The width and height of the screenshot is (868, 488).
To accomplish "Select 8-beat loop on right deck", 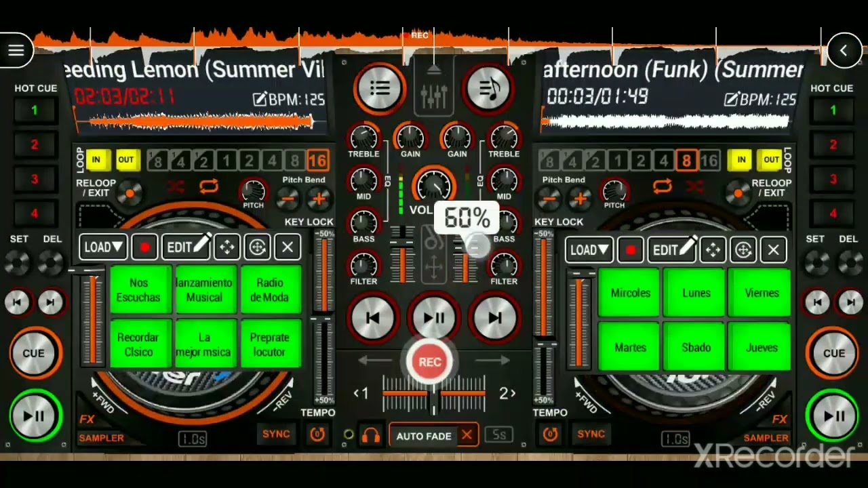I will pyautogui.click(x=686, y=161).
